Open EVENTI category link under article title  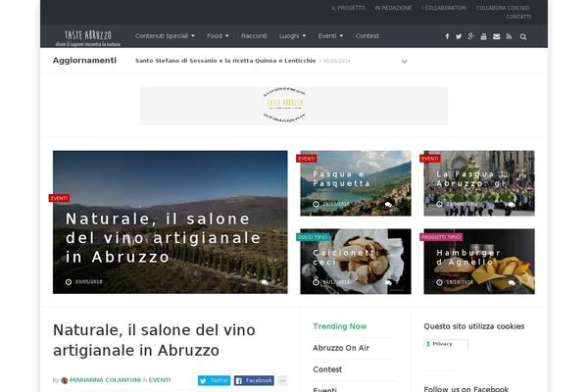pyautogui.click(x=160, y=380)
